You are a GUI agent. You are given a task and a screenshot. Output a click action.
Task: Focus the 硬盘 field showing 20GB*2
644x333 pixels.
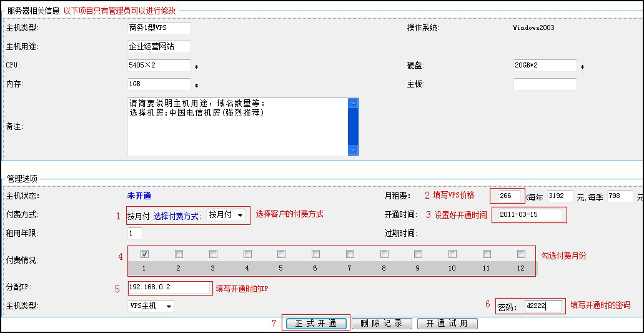(545, 66)
